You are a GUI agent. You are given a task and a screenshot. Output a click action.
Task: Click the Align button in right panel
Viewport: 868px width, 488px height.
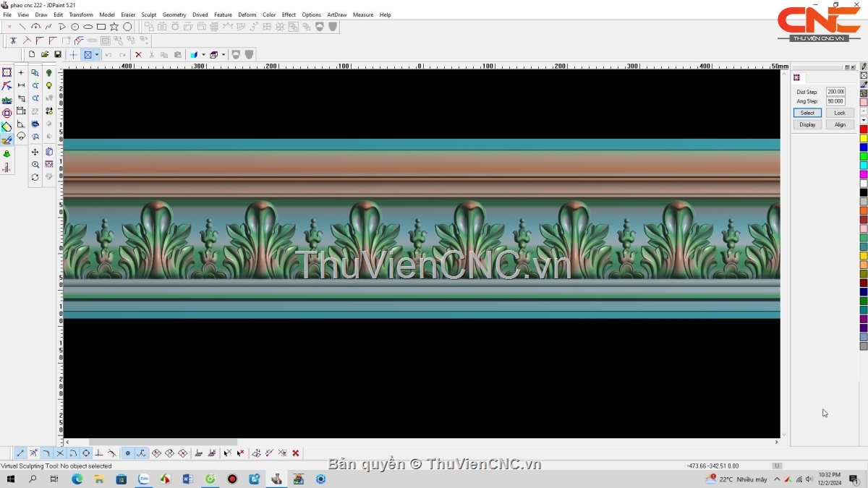click(840, 124)
